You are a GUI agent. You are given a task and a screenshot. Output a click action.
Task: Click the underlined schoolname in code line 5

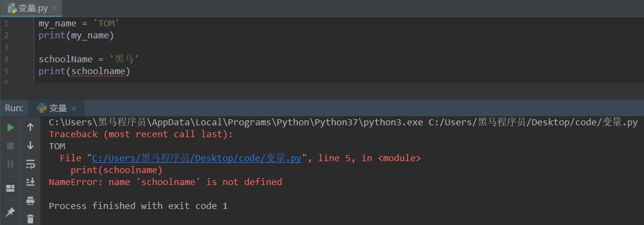coord(98,71)
